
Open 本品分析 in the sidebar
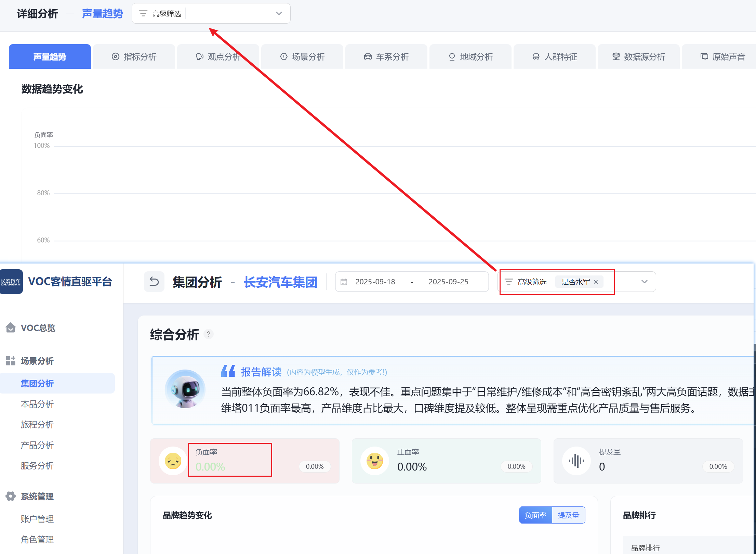[37, 404]
